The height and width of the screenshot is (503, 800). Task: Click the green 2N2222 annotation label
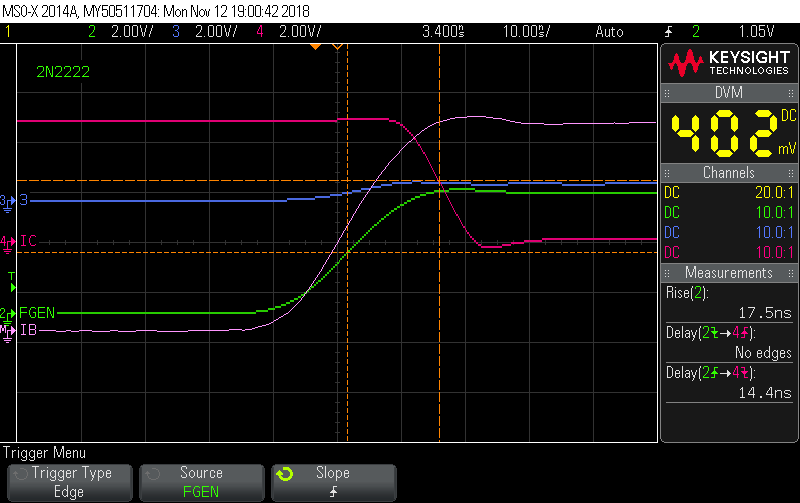[x=63, y=72]
